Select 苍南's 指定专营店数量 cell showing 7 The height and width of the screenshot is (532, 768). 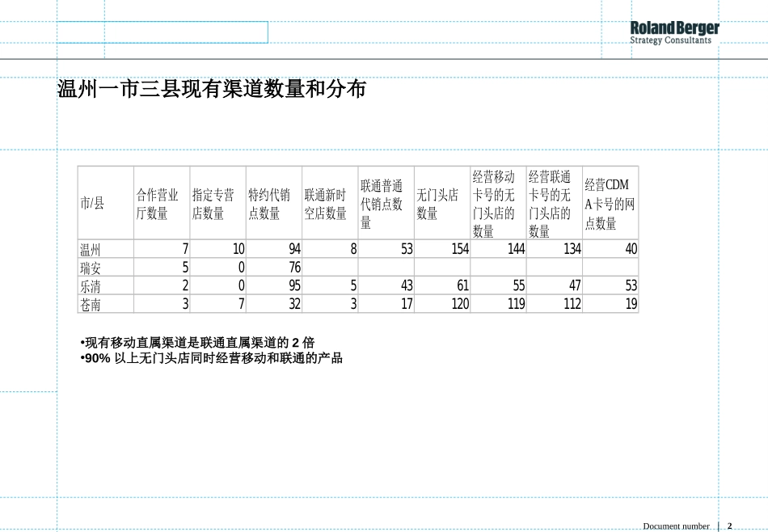[218, 304]
